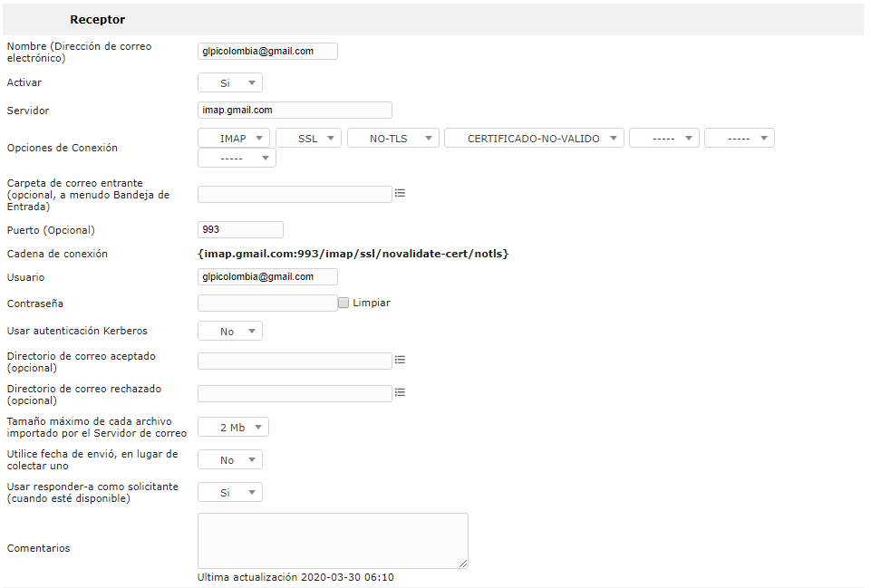Open the CERTIFICADO-NO-VALIDO dropdown
Viewport: 871px width, 588px height.
click(x=535, y=139)
